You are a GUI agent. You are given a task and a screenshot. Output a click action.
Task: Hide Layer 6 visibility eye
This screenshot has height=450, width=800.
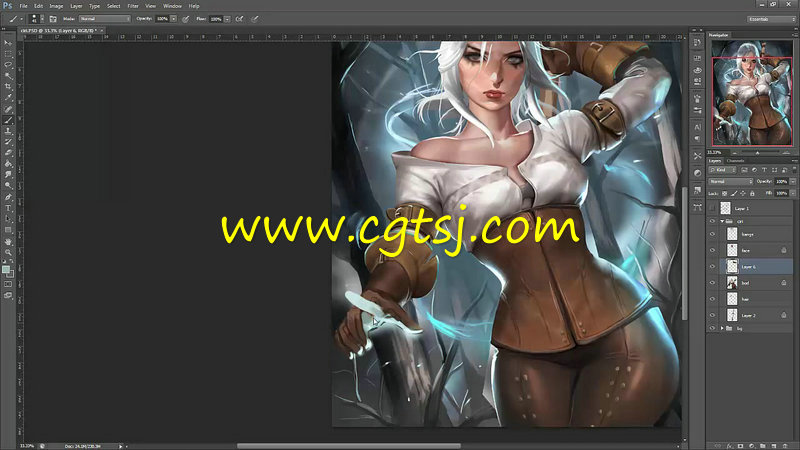712,266
